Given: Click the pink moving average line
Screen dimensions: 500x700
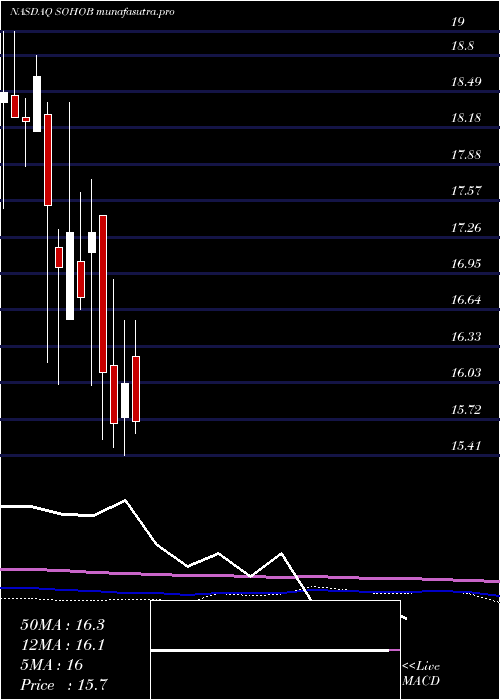Looking at the screenshot, I should coord(250,576).
